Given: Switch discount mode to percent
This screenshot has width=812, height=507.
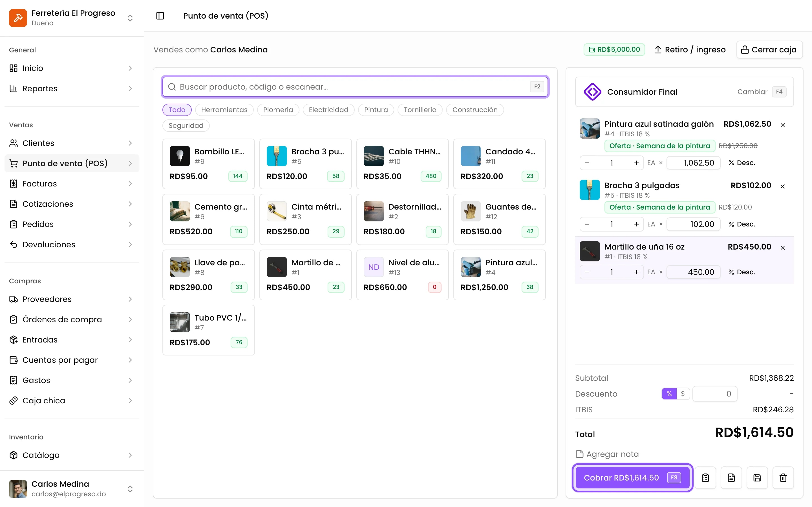Looking at the screenshot, I should (x=669, y=394).
